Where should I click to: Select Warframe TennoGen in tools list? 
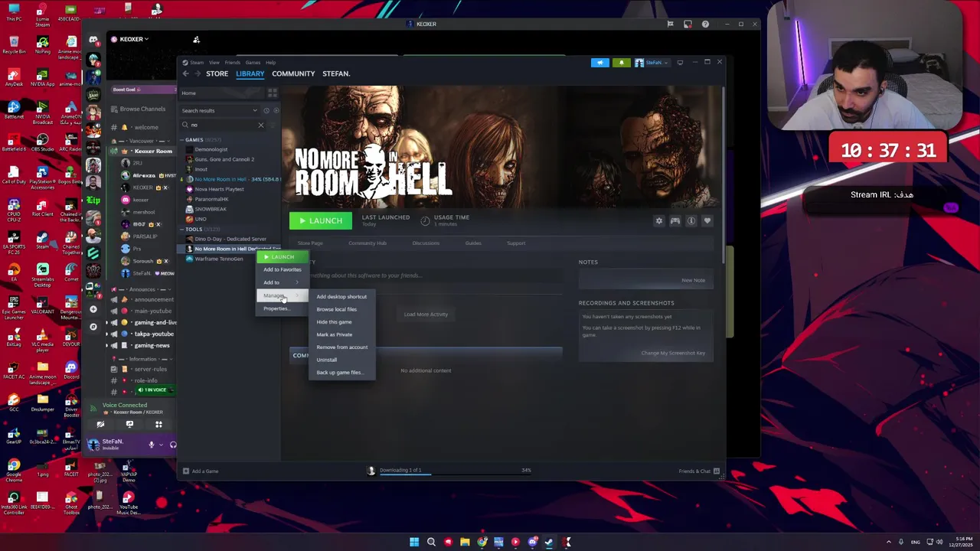[x=219, y=259]
